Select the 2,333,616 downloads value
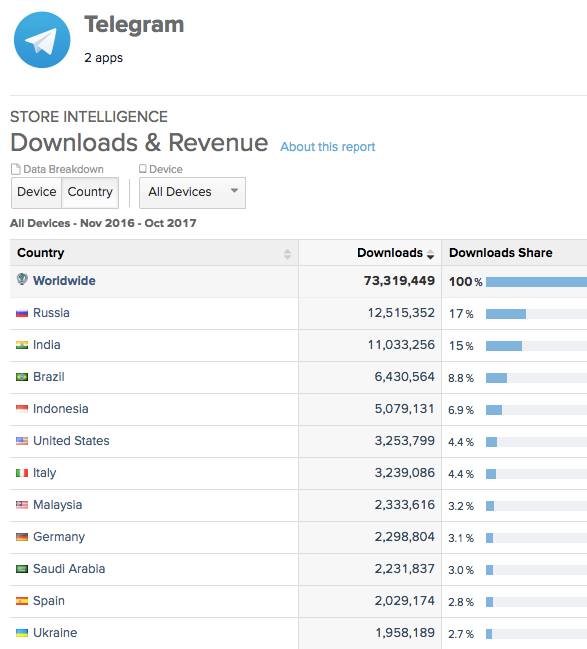 [404, 505]
